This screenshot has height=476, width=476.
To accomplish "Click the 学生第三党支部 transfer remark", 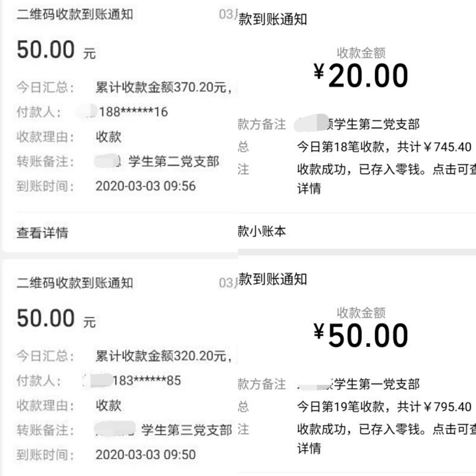I will 186,430.
